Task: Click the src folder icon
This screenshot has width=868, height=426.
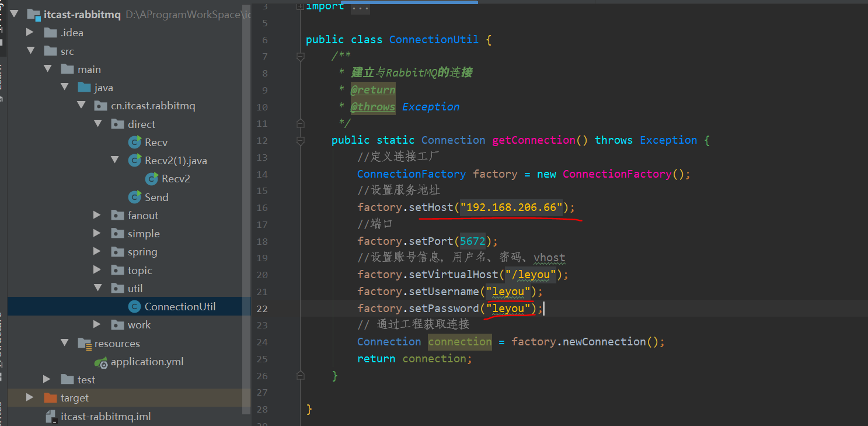Action: (51, 51)
